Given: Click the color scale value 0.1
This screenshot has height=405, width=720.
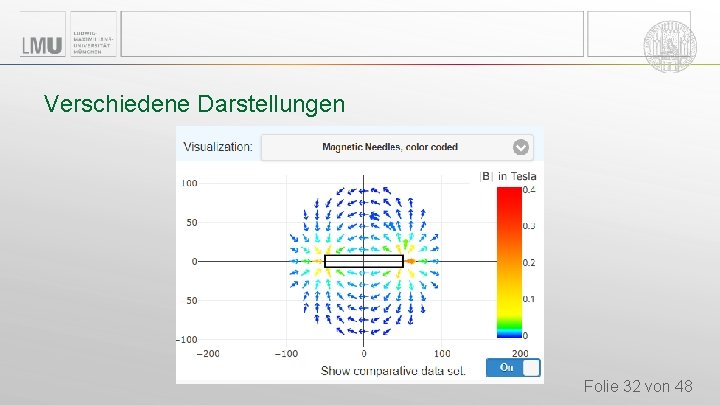Looking at the screenshot, I should coord(529,299).
